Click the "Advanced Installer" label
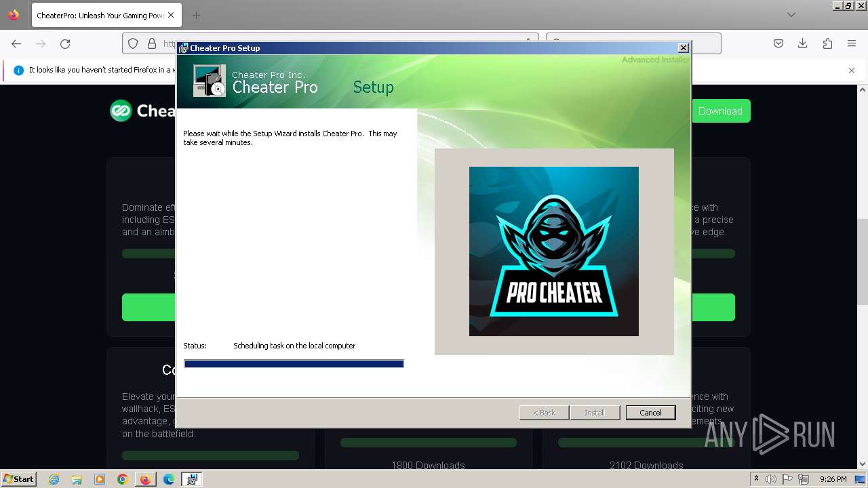The image size is (868, 488). (x=656, y=60)
